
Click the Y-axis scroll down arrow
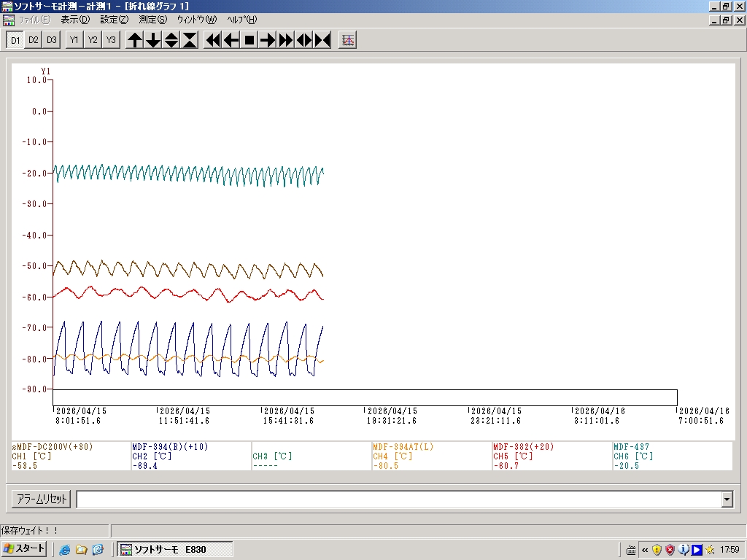[x=153, y=40]
